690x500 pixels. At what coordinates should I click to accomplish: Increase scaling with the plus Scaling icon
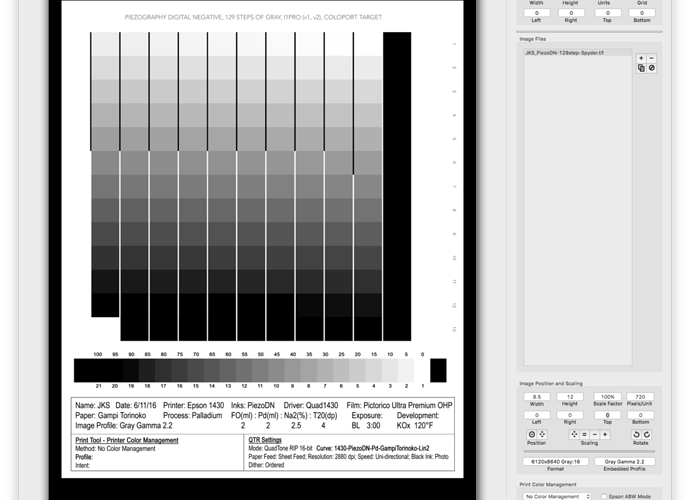point(606,434)
